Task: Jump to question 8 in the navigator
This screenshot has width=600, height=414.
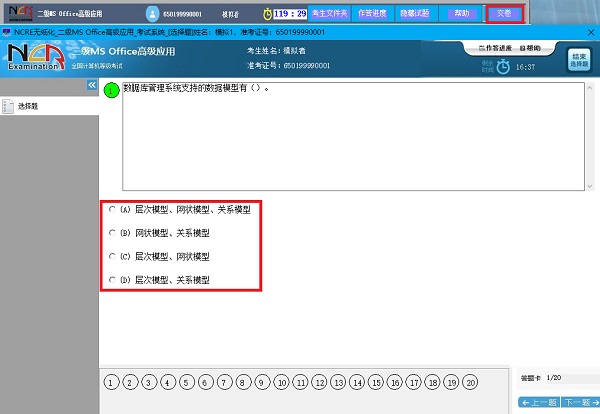Action: click(243, 382)
